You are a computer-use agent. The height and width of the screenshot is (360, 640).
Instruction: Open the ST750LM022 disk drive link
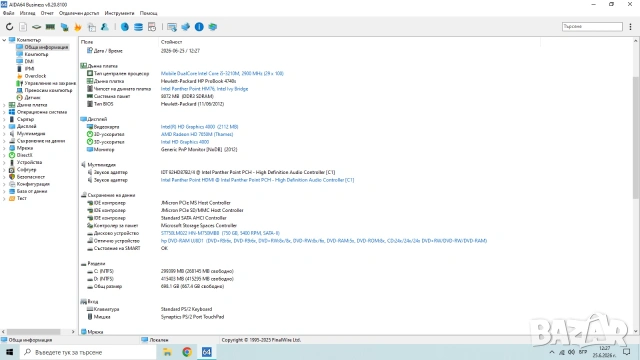click(x=220, y=233)
